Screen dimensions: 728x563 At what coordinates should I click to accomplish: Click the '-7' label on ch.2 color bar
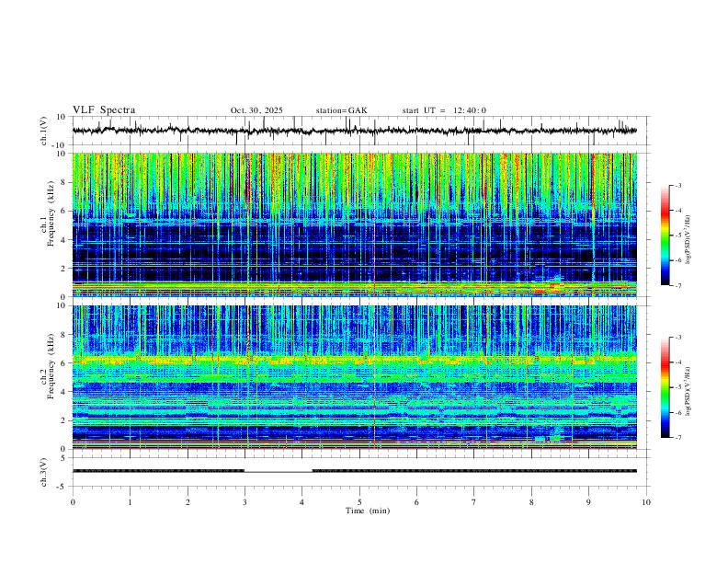(677, 438)
